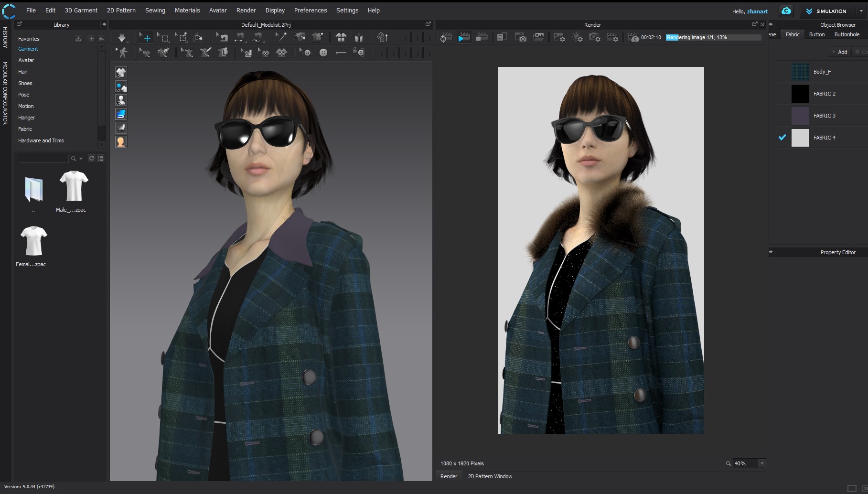Toggle Show Garment visibility button in 3D view
This screenshot has height=494, width=868.
(x=121, y=73)
